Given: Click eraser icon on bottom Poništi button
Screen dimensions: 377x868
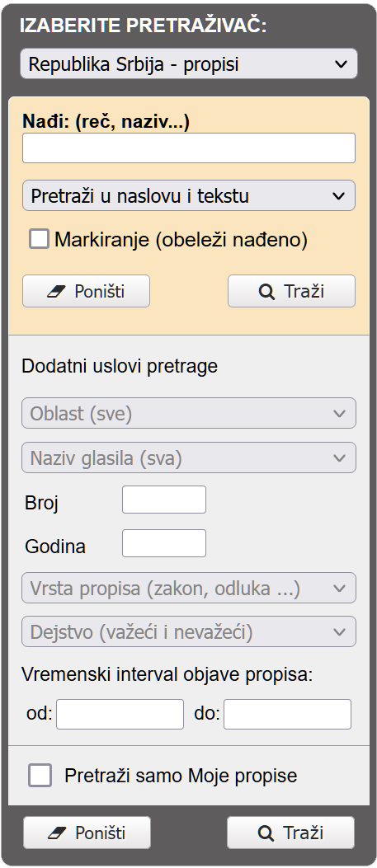Looking at the screenshot, I should point(58,833).
